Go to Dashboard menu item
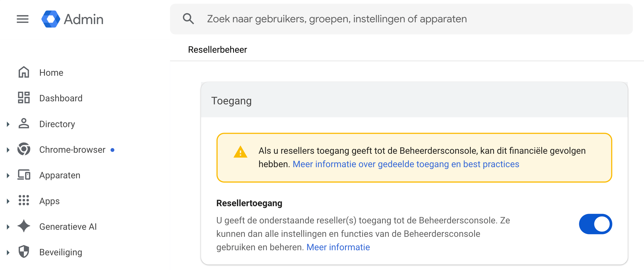Screen dimensions: 644x270 coord(61,98)
